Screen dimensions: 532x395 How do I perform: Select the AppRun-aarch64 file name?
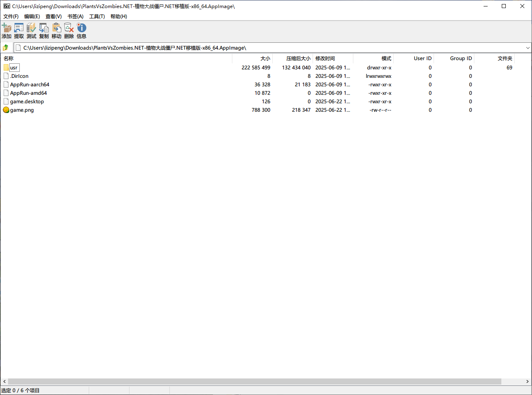point(30,84)
